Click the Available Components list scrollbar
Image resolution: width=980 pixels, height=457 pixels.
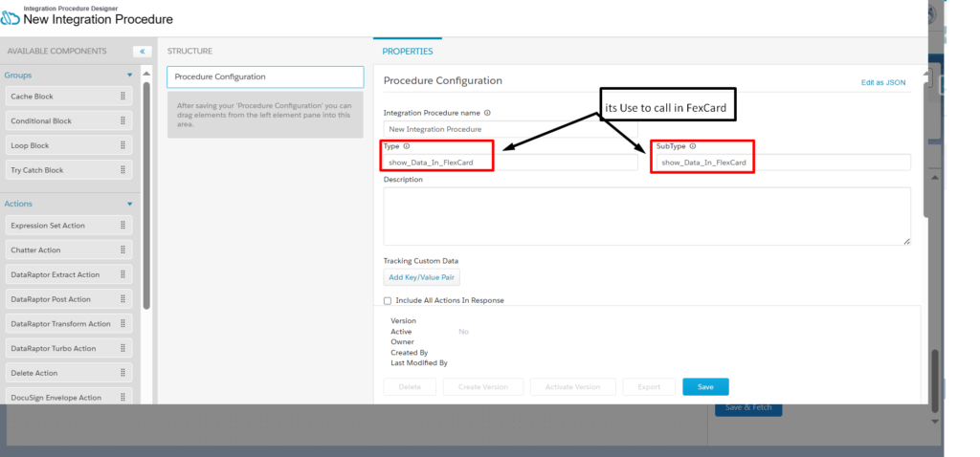(146, 195)
